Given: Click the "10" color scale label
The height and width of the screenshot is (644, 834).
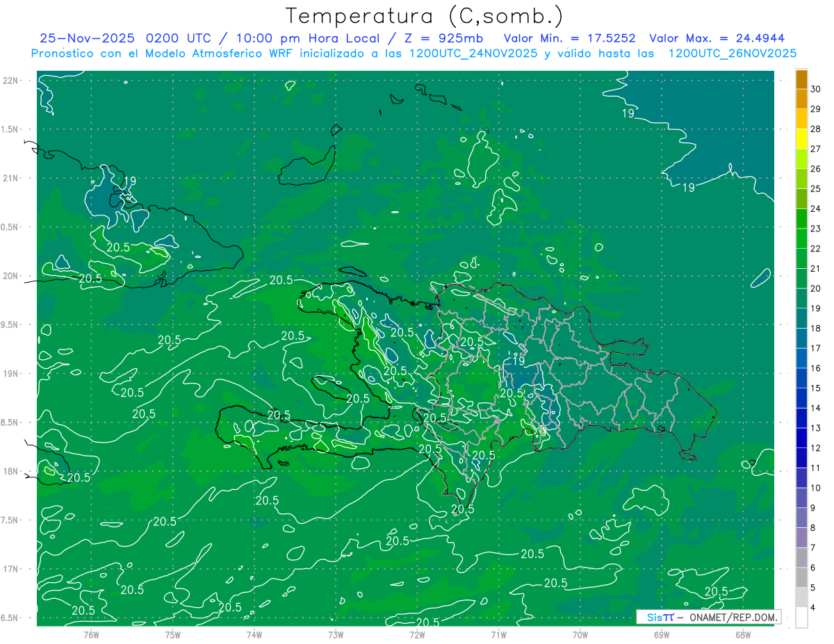Looking at the screenshot, I should [816, 488].
